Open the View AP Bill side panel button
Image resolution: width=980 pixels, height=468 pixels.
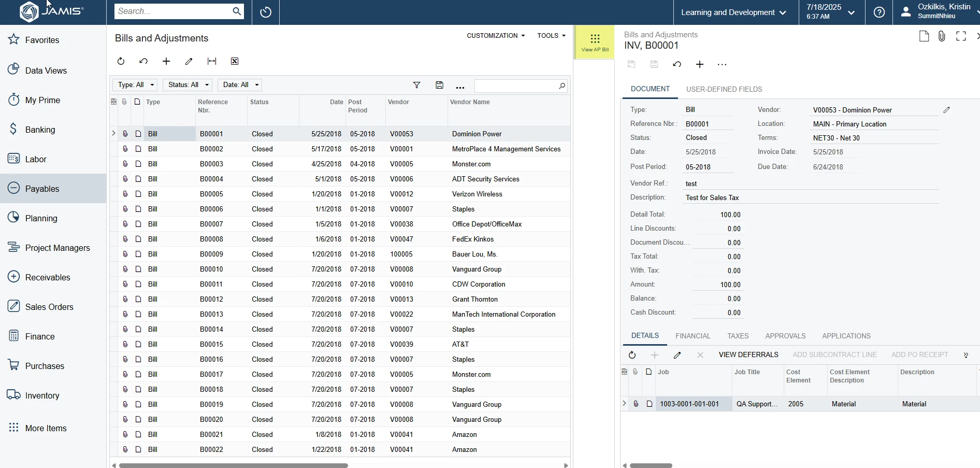tap(595, 42)
